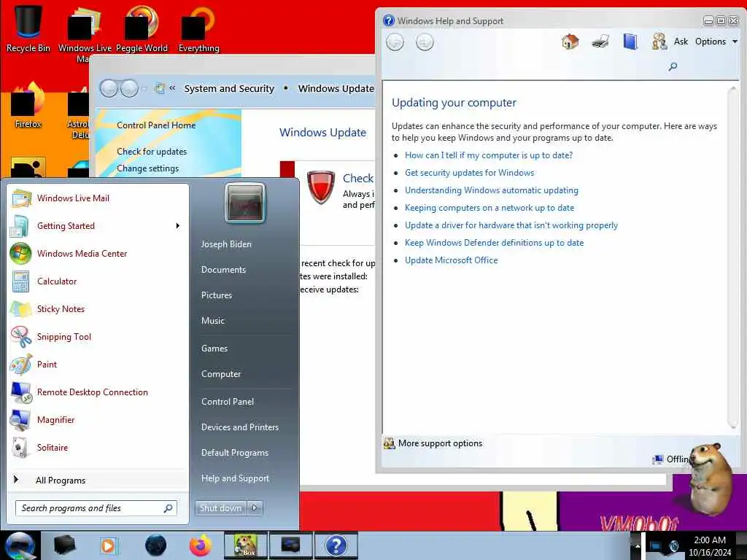The height and width of the screenshot is (560, 747).
Task: Go to Help home page icon
Action: coord(570,42)
